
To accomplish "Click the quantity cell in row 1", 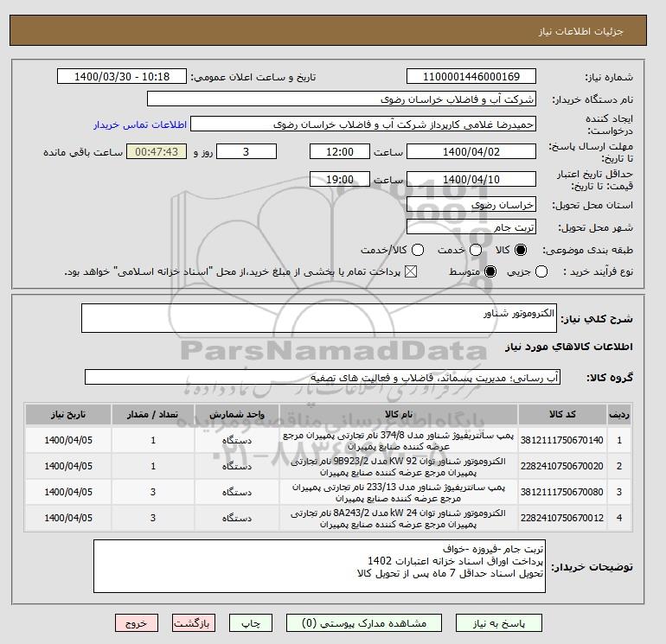I will click(153, 440).
